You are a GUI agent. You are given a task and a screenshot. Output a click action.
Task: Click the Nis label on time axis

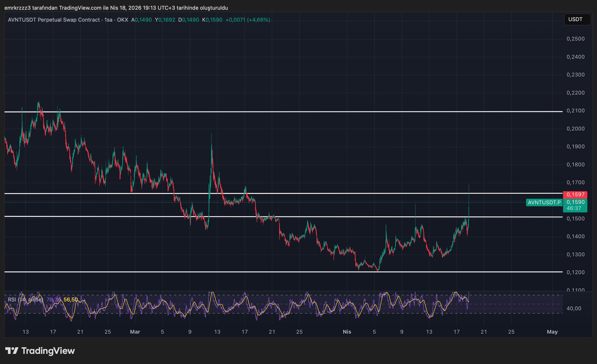coord(347,332)
